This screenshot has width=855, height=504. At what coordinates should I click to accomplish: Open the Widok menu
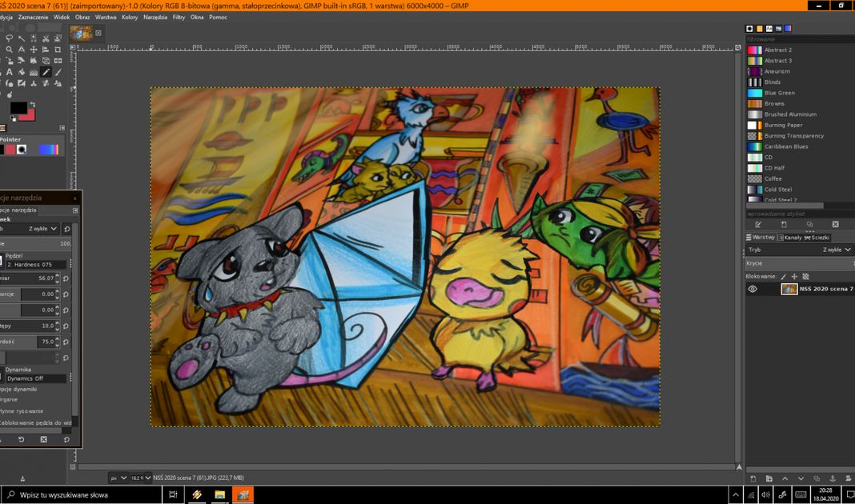tap(62, 18)
